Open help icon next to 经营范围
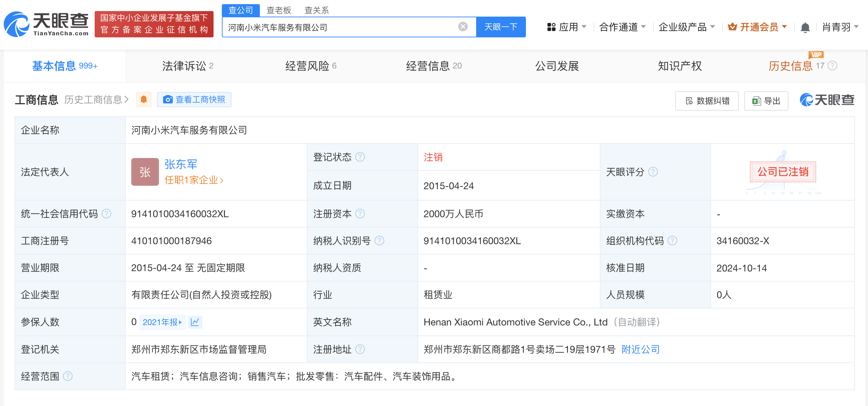The height and width of the screenshot is (406, 868). coord(68,376)
